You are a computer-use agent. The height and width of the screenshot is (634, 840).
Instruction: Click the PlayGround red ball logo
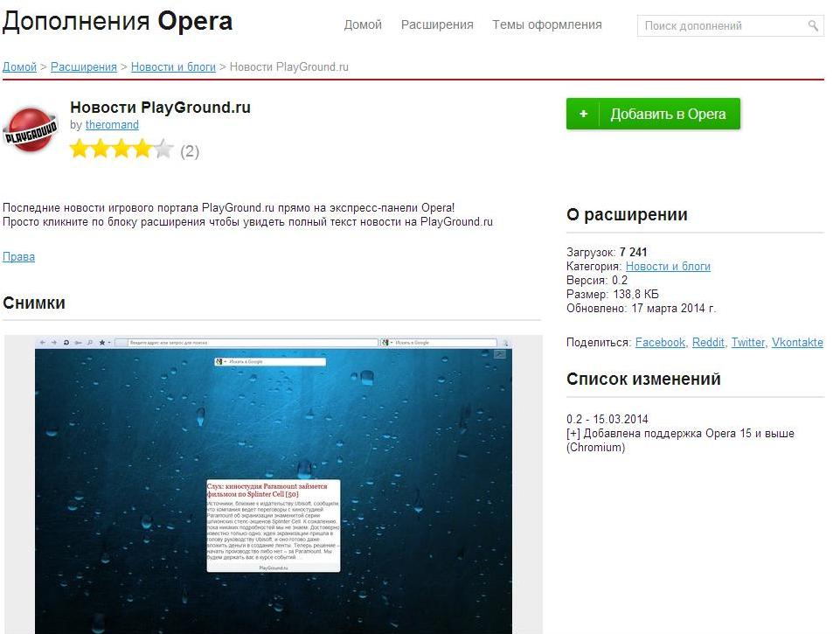tap(30, 129)
